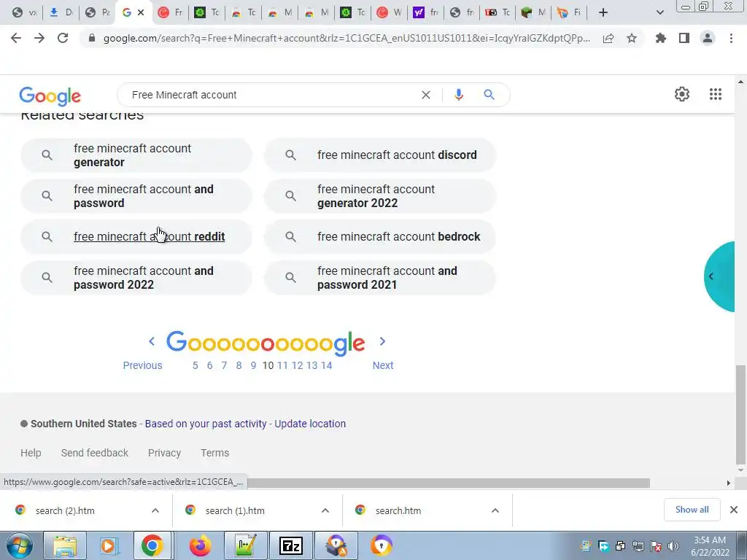Open the Terms footer link
This screenshot has height=560, width=747.
click(214, 453)
